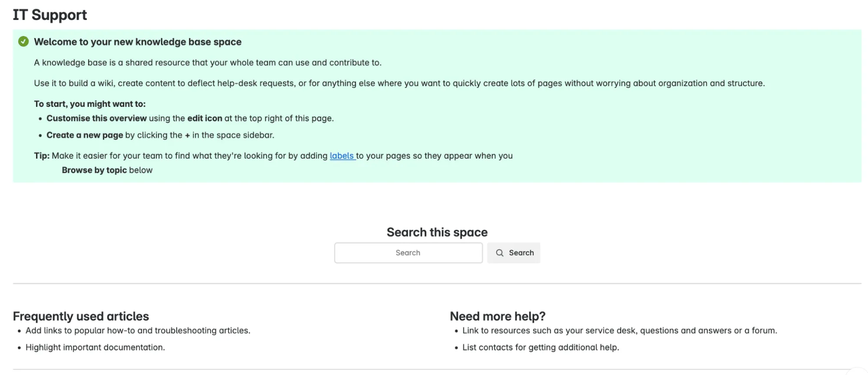Viewport: 868px width, 375px height.
Task: Click the Search this space heading
Action: [437, 232]
